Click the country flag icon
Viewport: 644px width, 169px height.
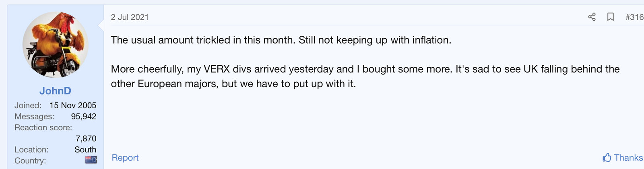(x=91, y=160)
